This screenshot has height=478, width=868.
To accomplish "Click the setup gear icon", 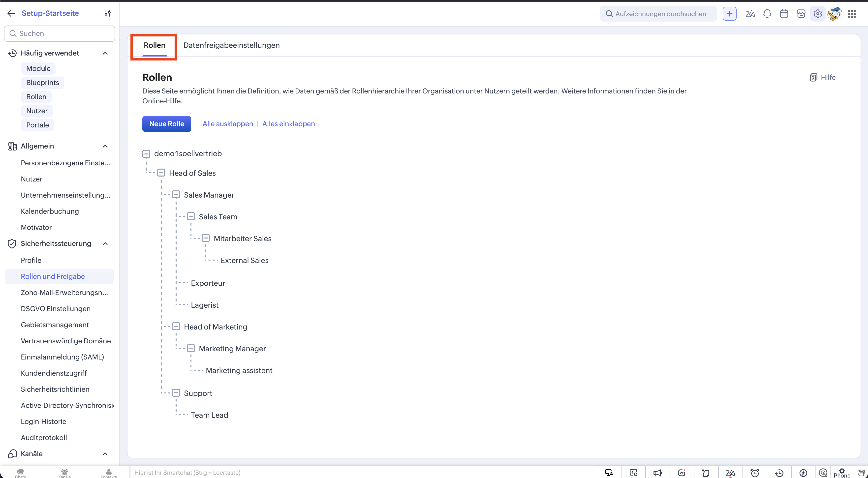I will 818,13.
